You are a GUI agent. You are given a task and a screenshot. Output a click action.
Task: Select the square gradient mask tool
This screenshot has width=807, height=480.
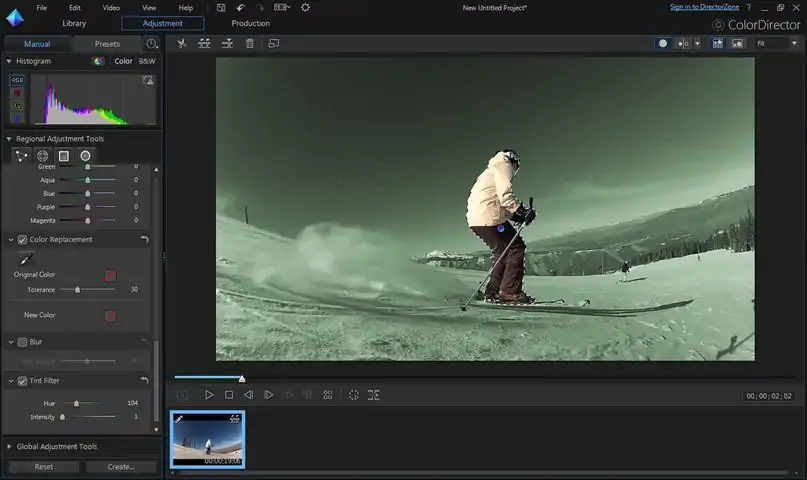click(x=64, y=156)
